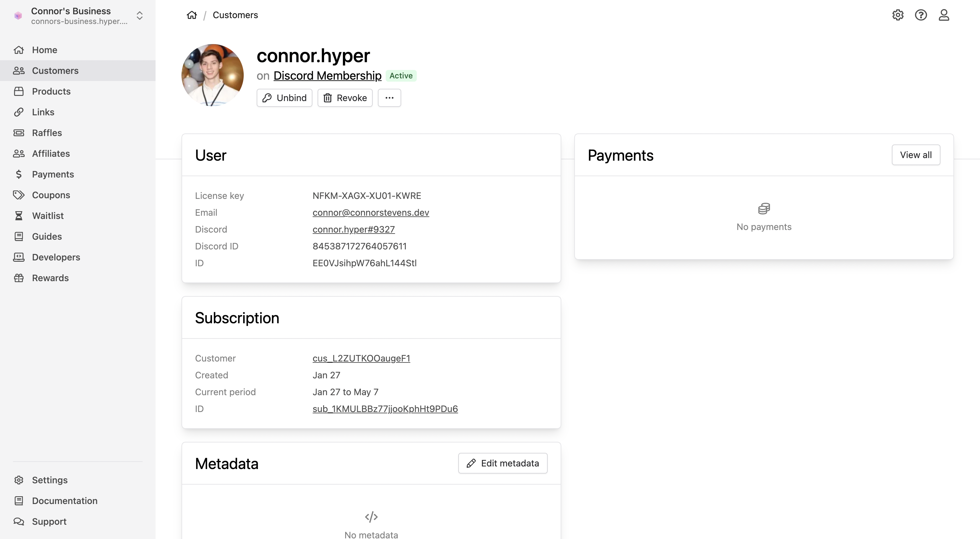Open the user account profile icon
This screenshot has width=980, height=539.
(x=943, y=15)
